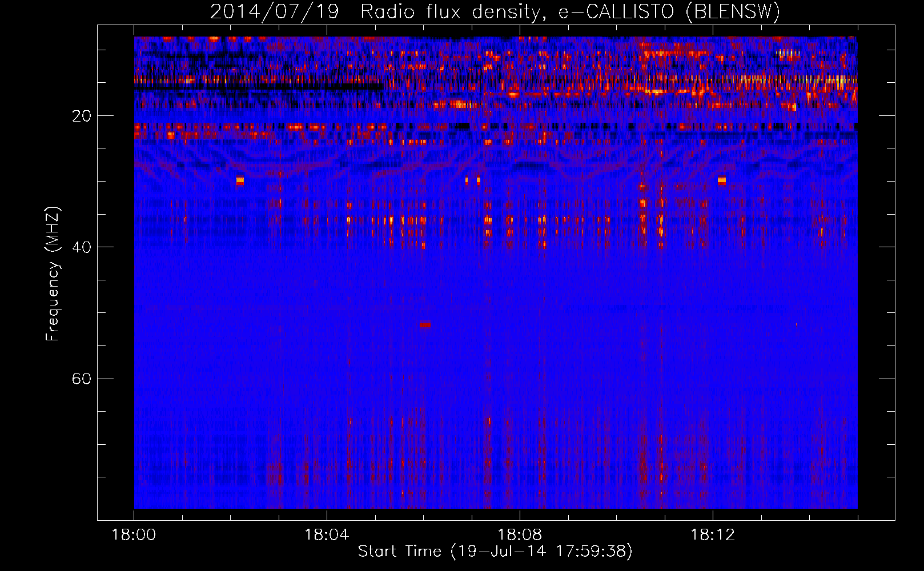Image resolution: width=924 pixels, height=571 pixels.
Task: Click the 'Start Time (19-Jul-14 17:59:38)' label
Action: coord(495,552)
